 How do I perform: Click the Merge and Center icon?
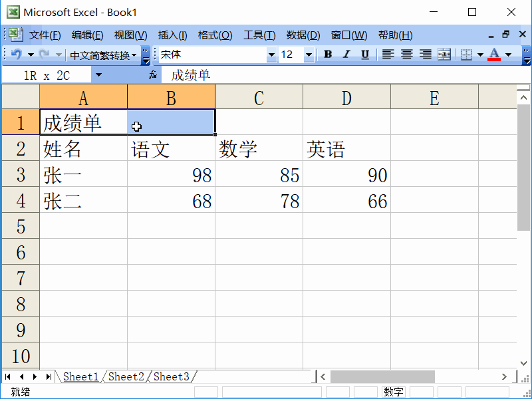pos(443,55)
